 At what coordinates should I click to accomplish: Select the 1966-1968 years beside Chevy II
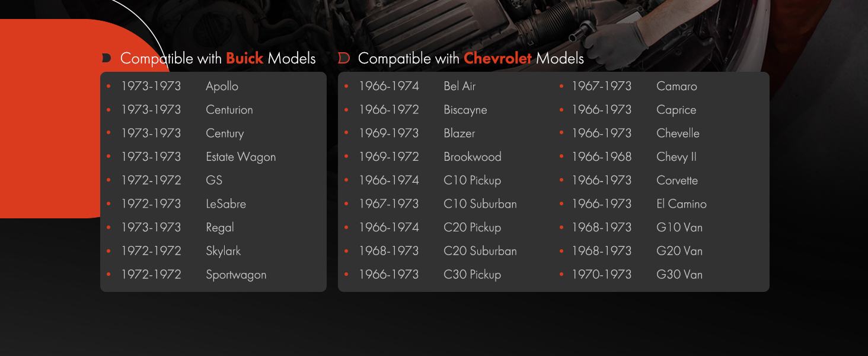[x=602, y=157]
